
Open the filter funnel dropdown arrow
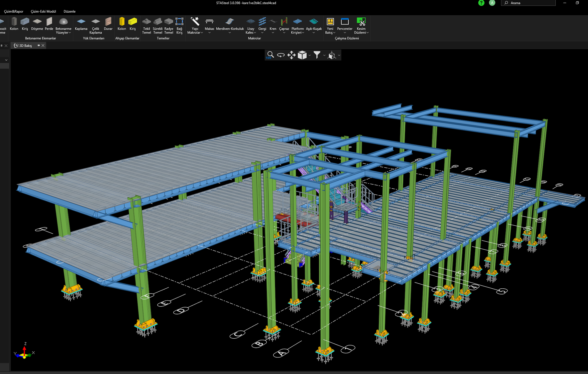click(324, 55)
